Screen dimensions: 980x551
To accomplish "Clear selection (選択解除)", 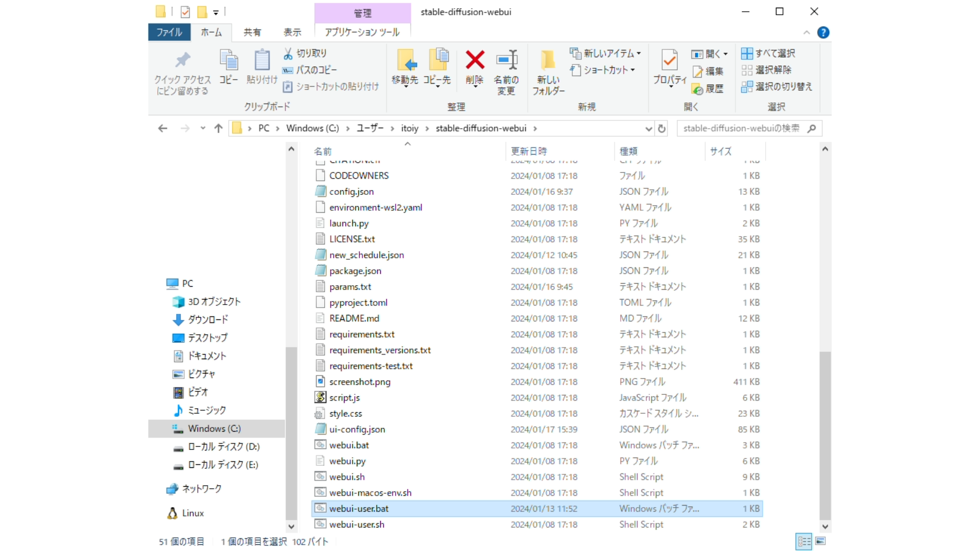I will coord(766,70).
